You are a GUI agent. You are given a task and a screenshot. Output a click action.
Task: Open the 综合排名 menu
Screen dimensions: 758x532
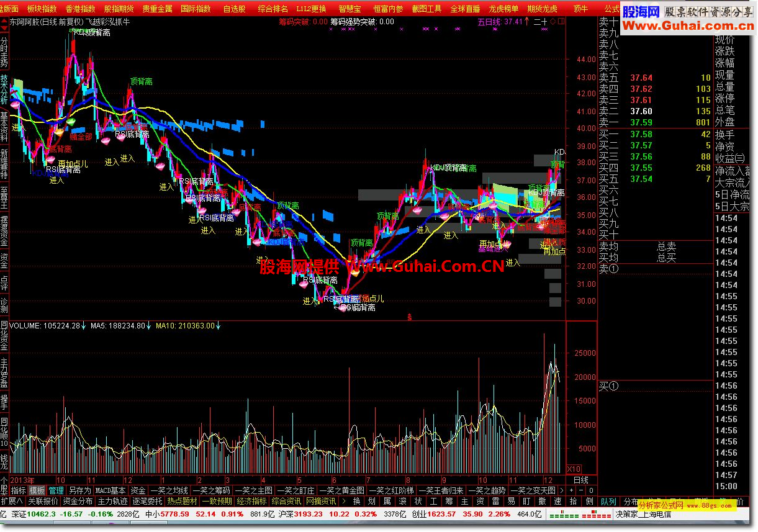coord(273,9)
